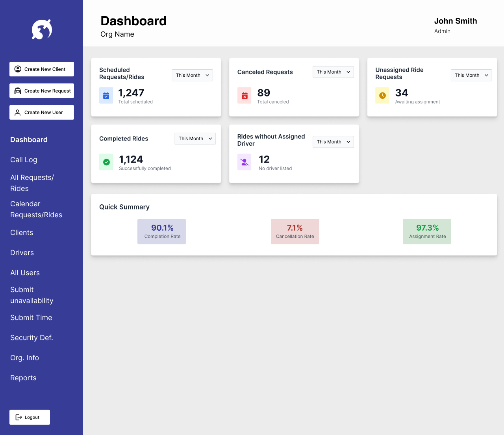The image size is (504, 435).
Task: Click the red canceled calendar icon
Action: click(244, 96)
